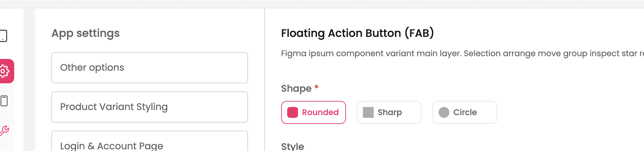Click the Floating Action Button (FAB) title

pos(357,33)
